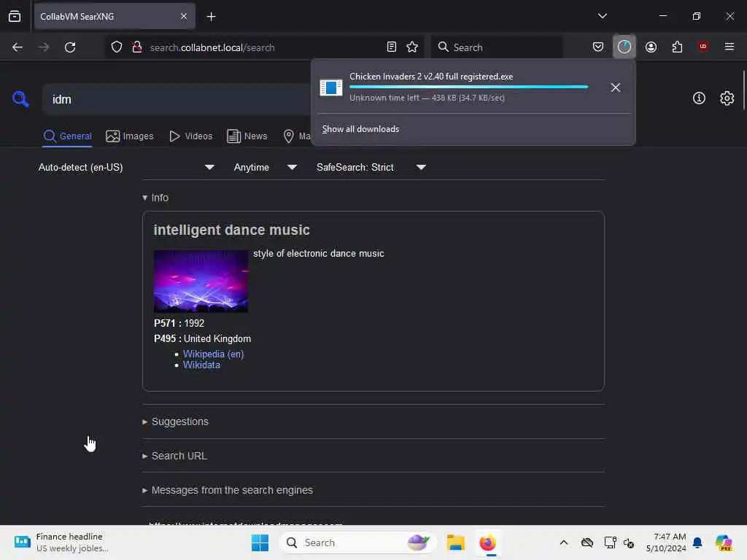Screen dimensions: 747x560
Task: Open the taskbar network status icon
Action: click(x=611, y=542)
